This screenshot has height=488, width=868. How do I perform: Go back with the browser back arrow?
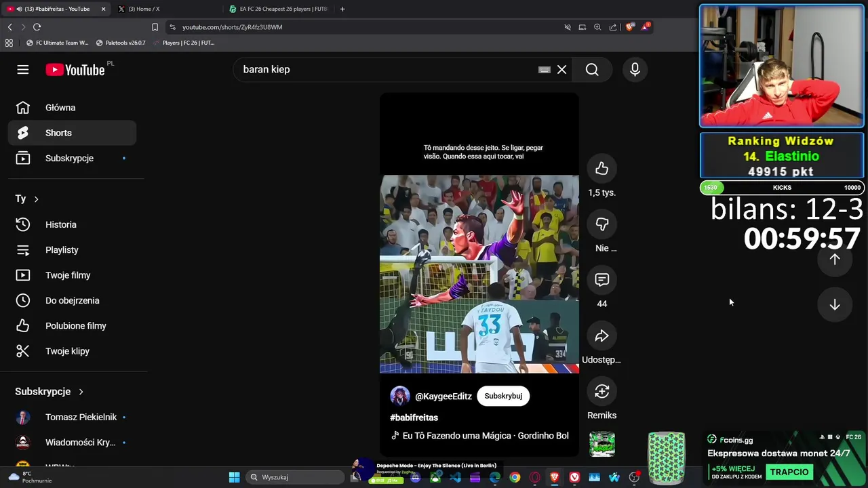coord(9,27)
